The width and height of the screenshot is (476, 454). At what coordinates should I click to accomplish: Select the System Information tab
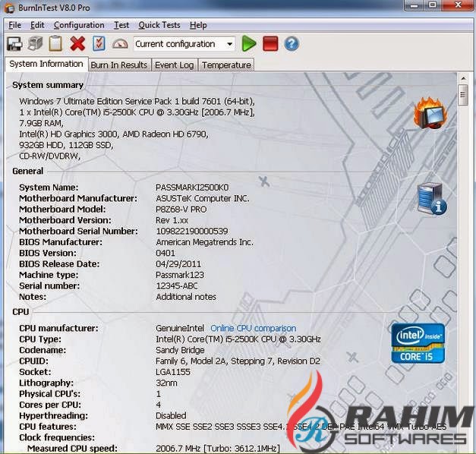[x=46, y=64]
